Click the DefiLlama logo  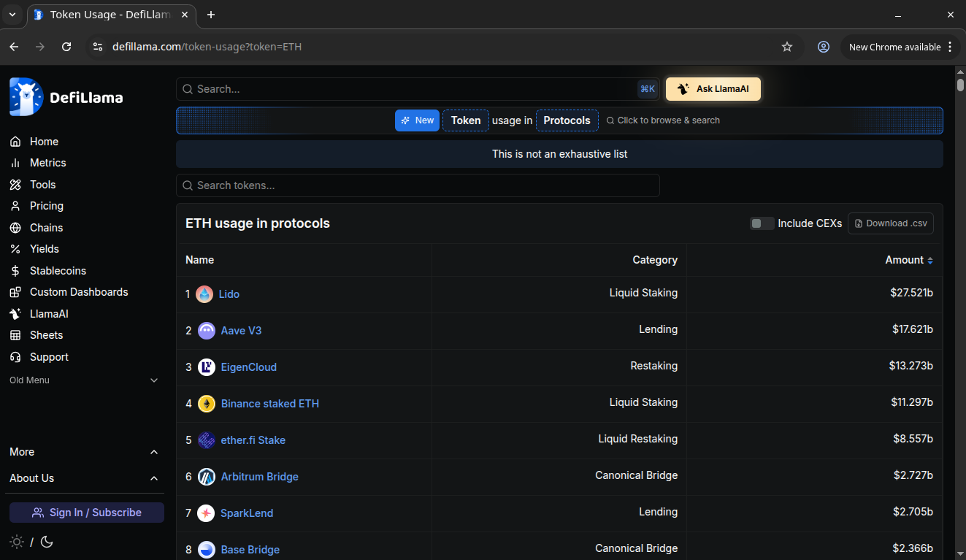(66, 97)
